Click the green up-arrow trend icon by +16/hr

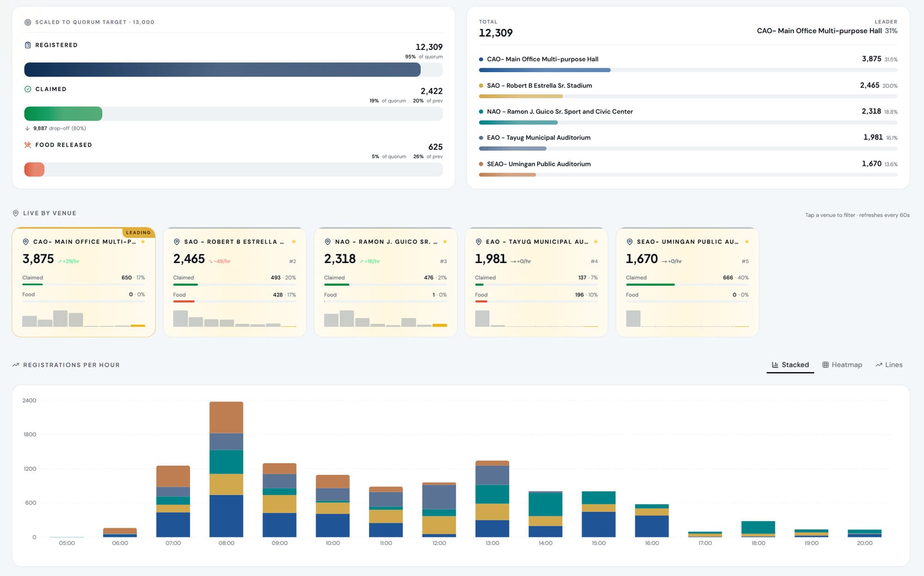coord(362,262)
